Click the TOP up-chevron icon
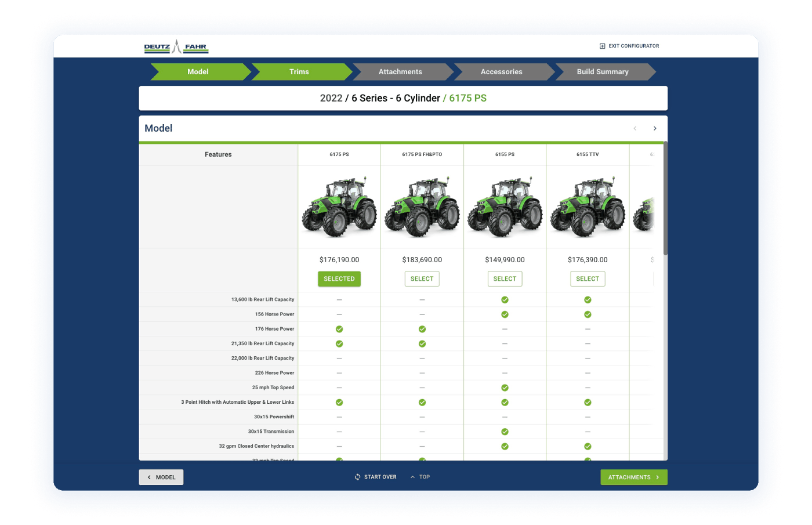The height and width of the screenshot is (525, 812). (412, 477)
